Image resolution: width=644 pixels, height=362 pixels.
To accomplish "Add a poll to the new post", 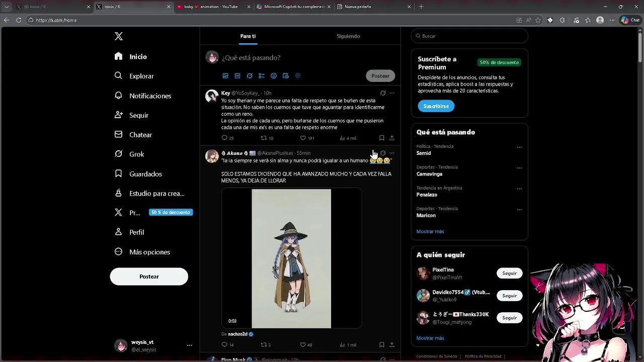I will click(262, 76).
